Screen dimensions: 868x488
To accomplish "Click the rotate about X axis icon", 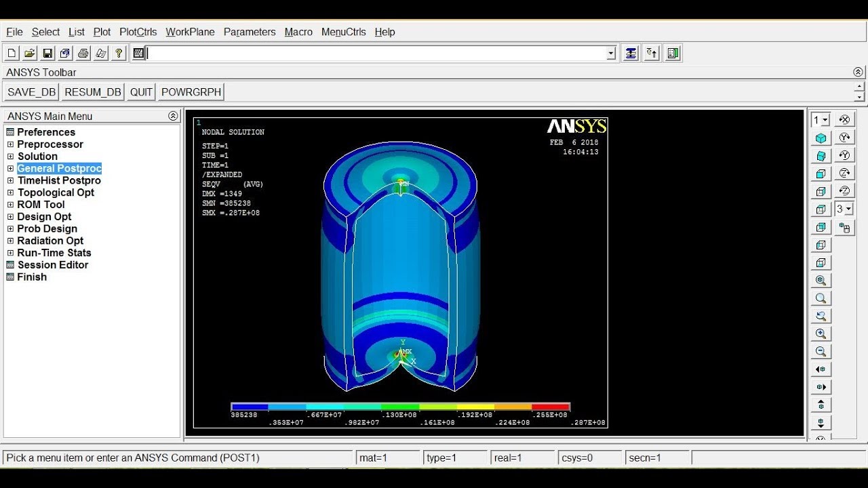I will pos(844,120).
